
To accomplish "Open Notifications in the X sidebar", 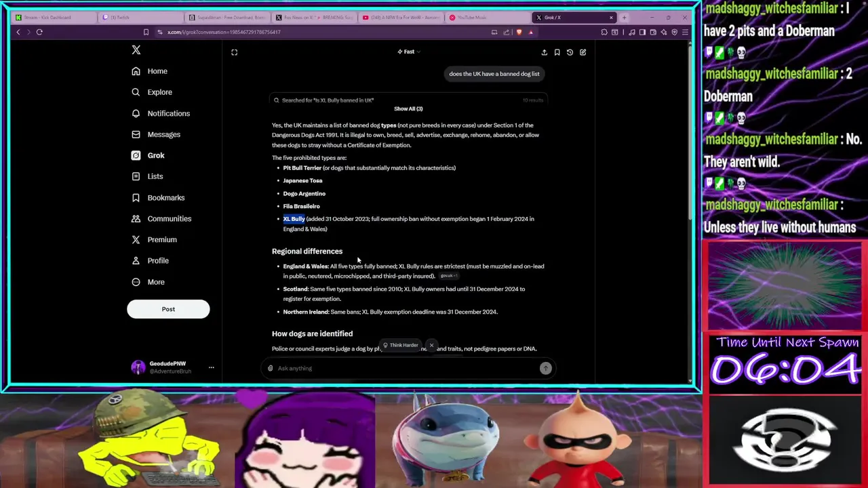I will 161,113.
